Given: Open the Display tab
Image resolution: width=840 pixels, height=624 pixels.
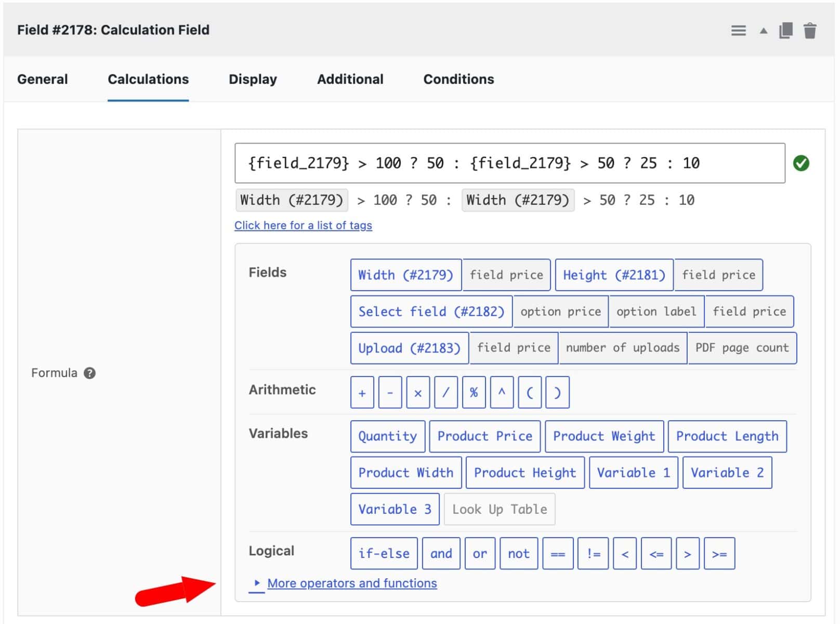Looking at the screenshot, I should 253,79.
